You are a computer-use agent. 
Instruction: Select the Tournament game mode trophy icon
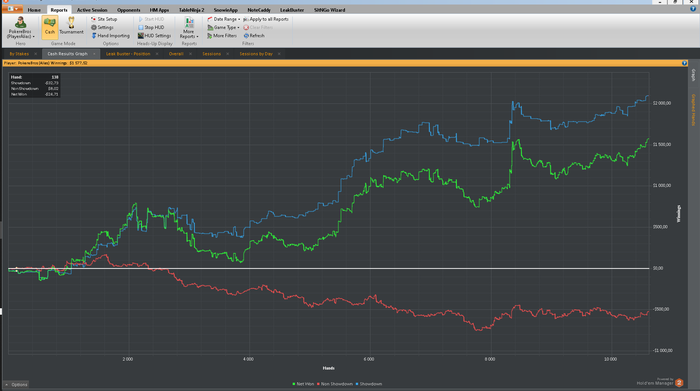click(x=71, y=26)
